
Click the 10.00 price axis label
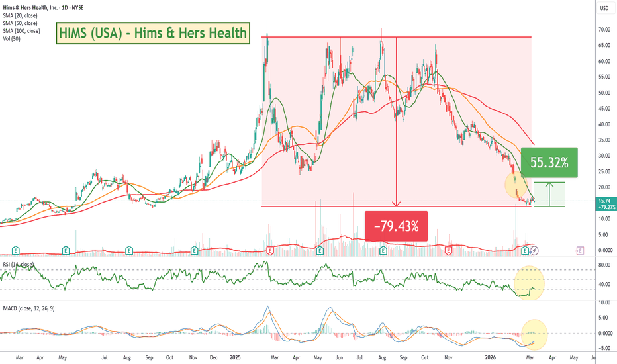(604, 219)
